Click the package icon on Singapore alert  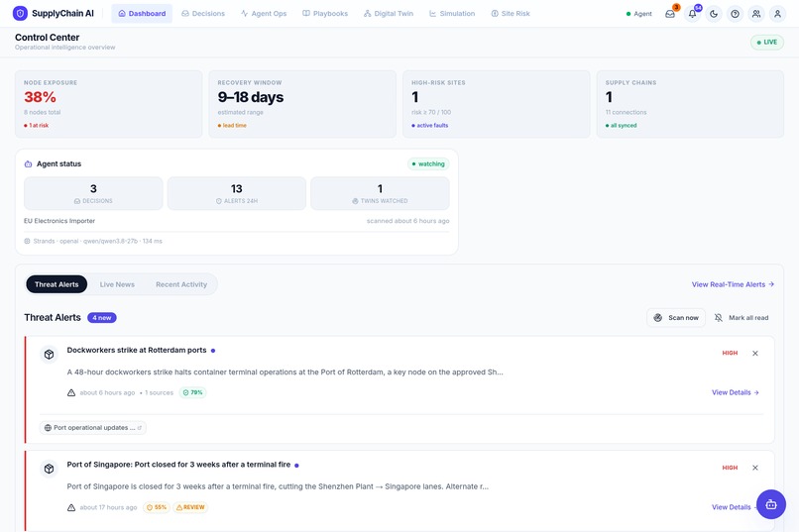coord(49,469)
